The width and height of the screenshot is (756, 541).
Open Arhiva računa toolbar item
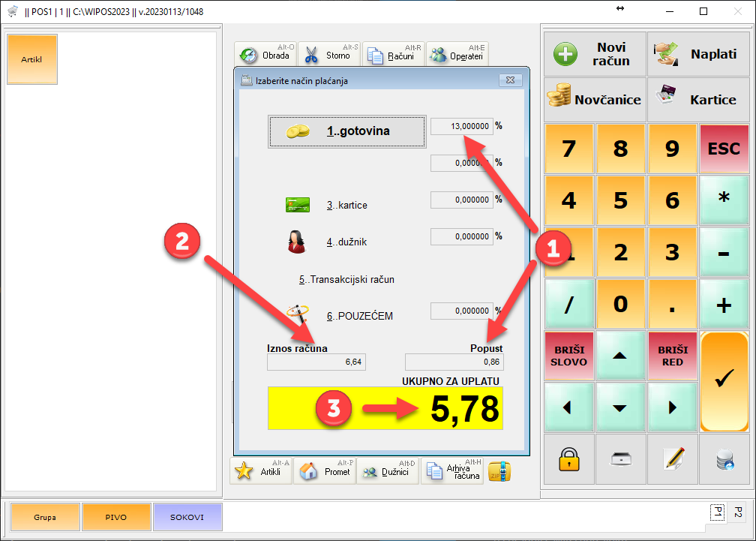452,471
